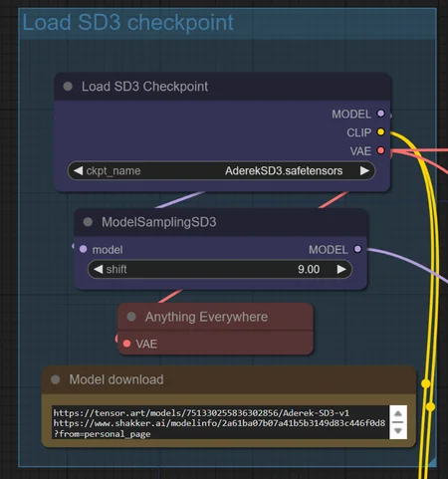Click the red VAE output socket on checkpoint loader
Image resolution: width=448 pixels, height=479 pixels.
(380, 150)
